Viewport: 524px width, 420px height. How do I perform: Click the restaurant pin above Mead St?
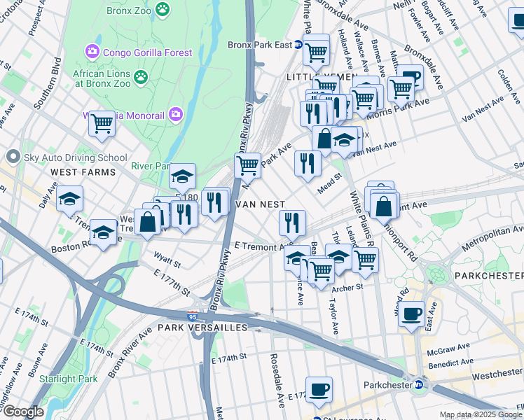pos(308,166)
